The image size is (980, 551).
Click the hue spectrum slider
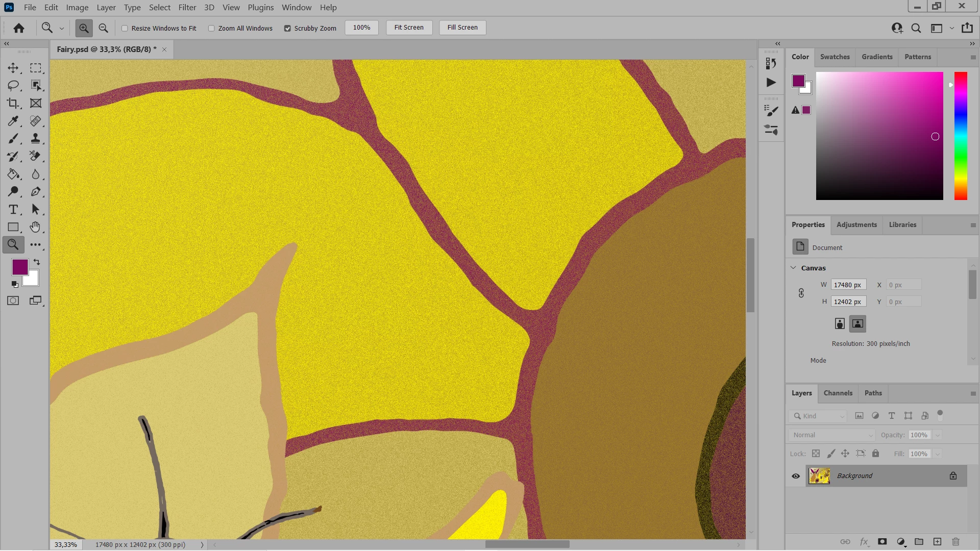[x=961, y=136]
